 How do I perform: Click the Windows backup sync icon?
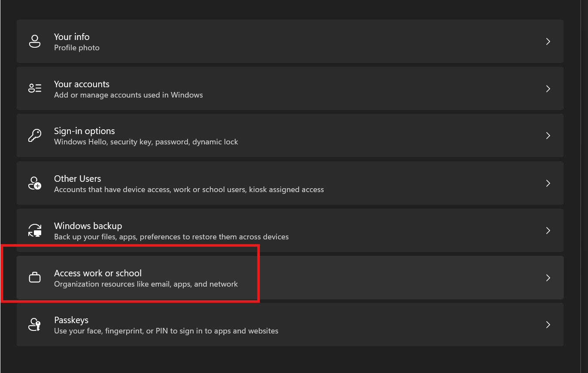click(x=35, y=230)
